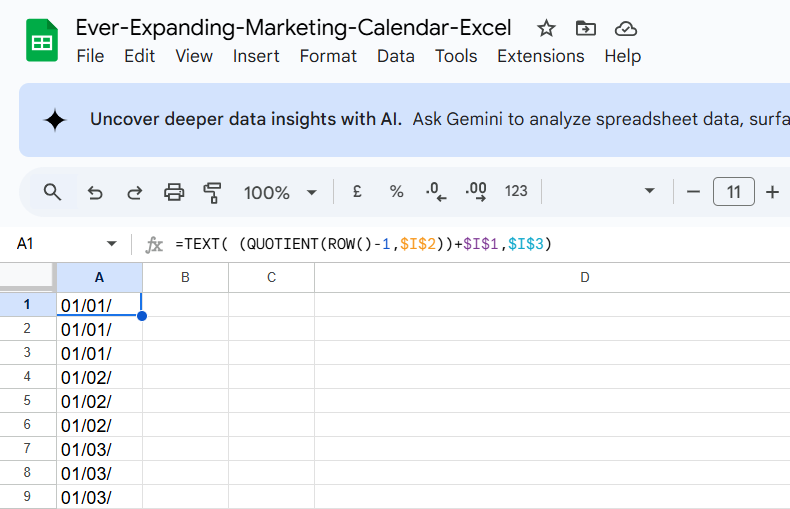The width and height of the screenshot is (790, 509).
Task: Undo the last action
Action: [x=95, y=192]
